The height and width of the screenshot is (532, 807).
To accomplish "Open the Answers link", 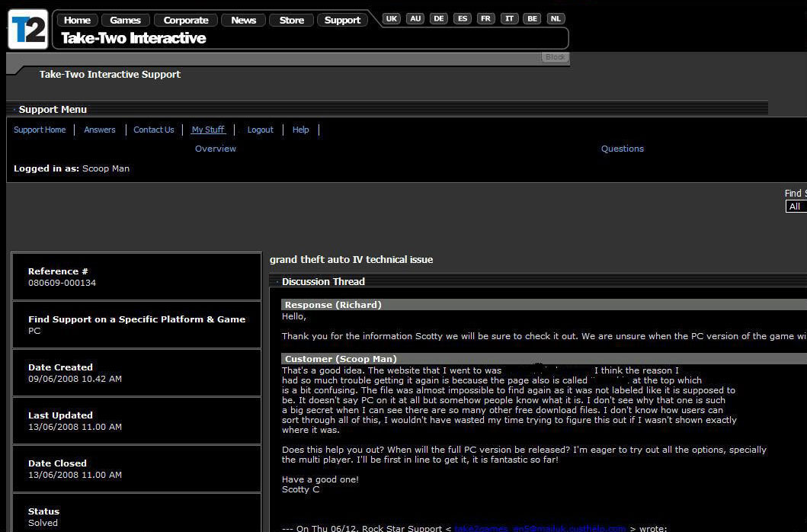I will pos(99,130).
